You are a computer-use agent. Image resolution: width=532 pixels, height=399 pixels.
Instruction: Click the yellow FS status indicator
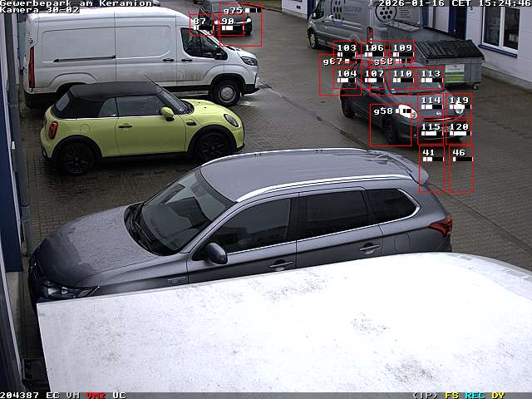point(451,395)
